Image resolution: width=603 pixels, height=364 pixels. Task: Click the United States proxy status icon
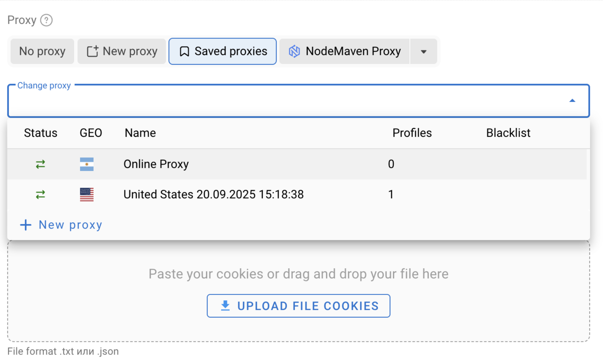(x=40, y=194)
